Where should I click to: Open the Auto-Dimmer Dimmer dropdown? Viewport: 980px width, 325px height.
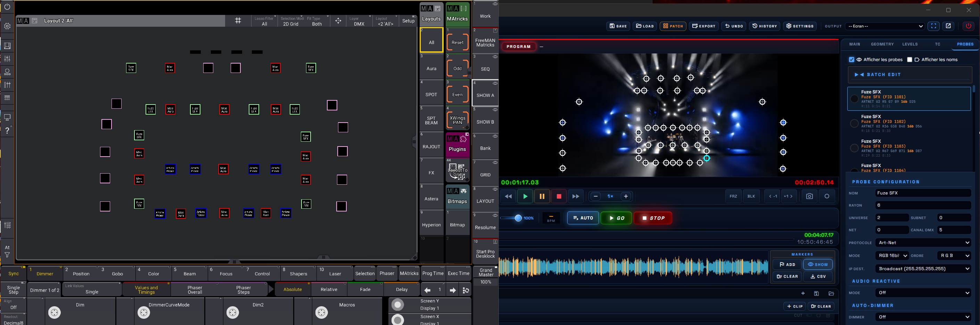pos(923,317)
